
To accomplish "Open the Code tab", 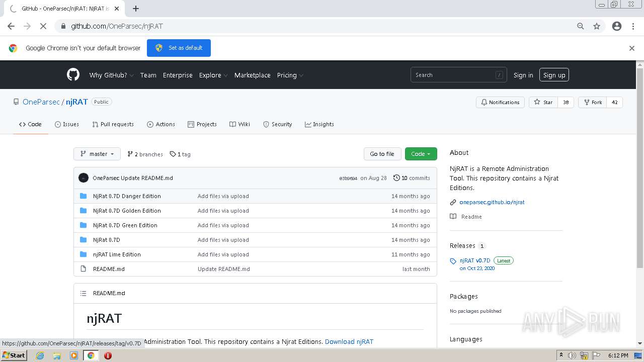I will coord(31,124).
